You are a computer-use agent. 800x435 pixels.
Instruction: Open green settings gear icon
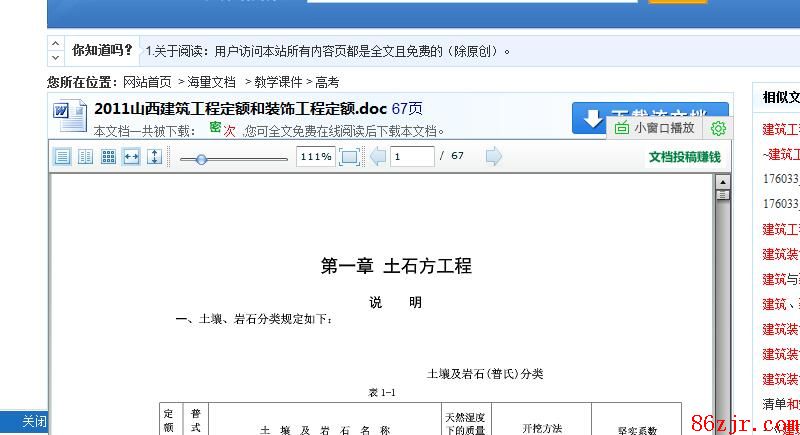click(x=718, y=128)
